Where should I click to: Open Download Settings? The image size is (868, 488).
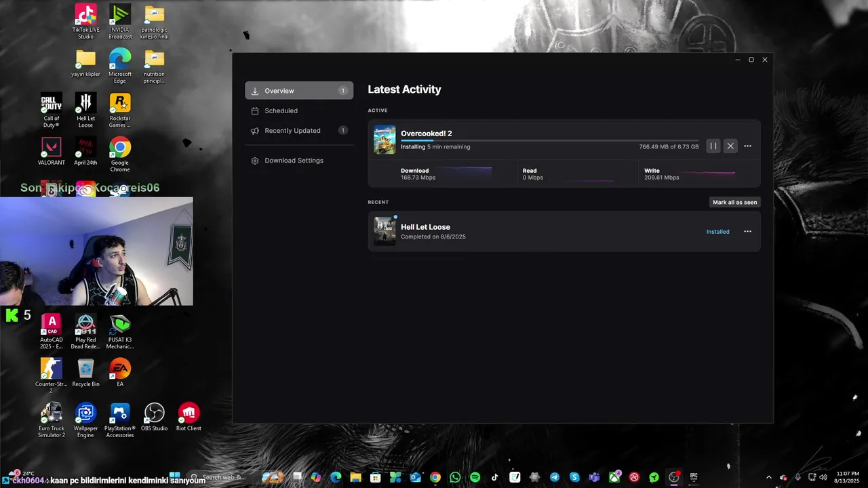(x=299, y=161)
